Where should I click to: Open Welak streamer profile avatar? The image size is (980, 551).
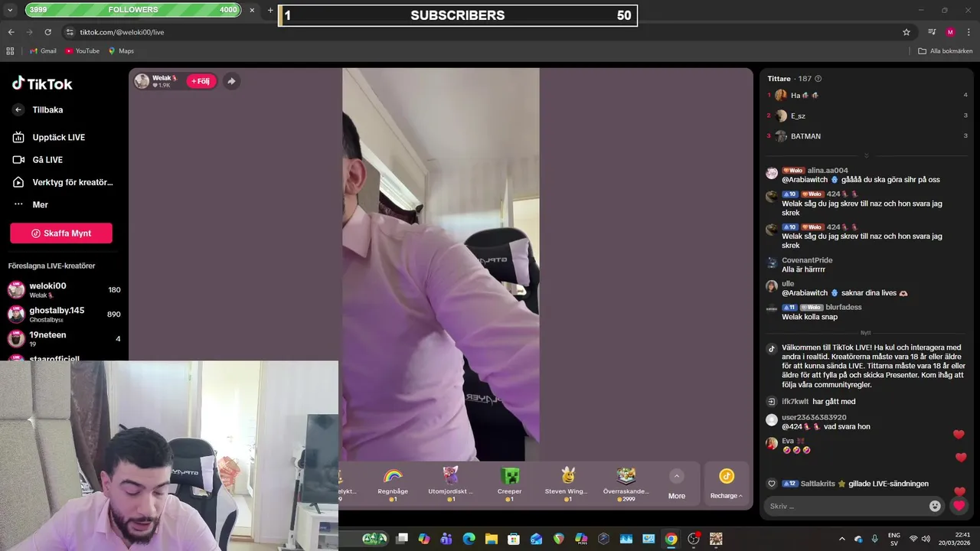click(142, 81)
